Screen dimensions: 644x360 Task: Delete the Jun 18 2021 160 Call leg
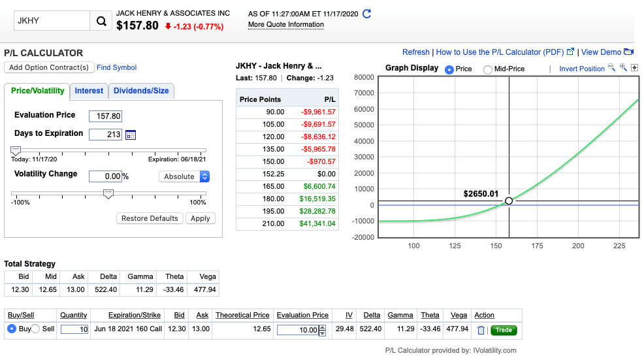481,330
